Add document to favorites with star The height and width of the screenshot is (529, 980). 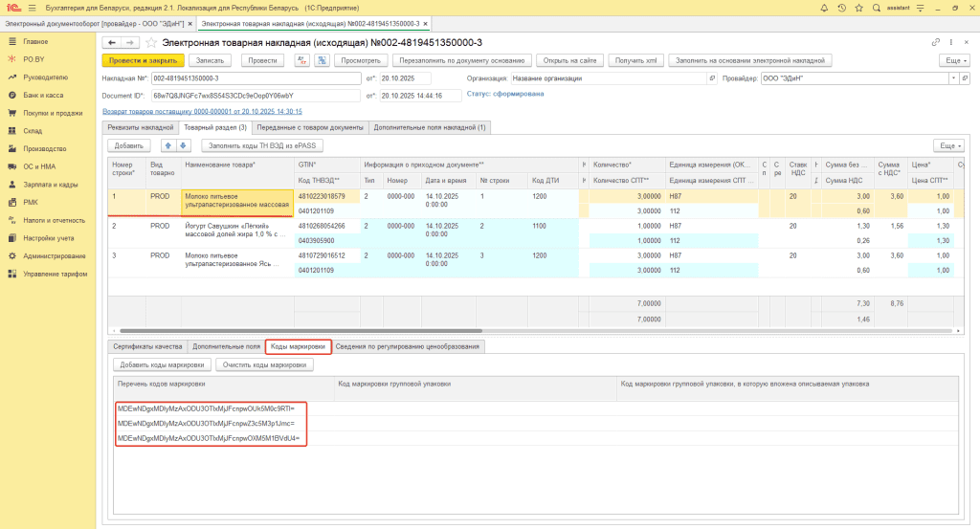point(151,42)
